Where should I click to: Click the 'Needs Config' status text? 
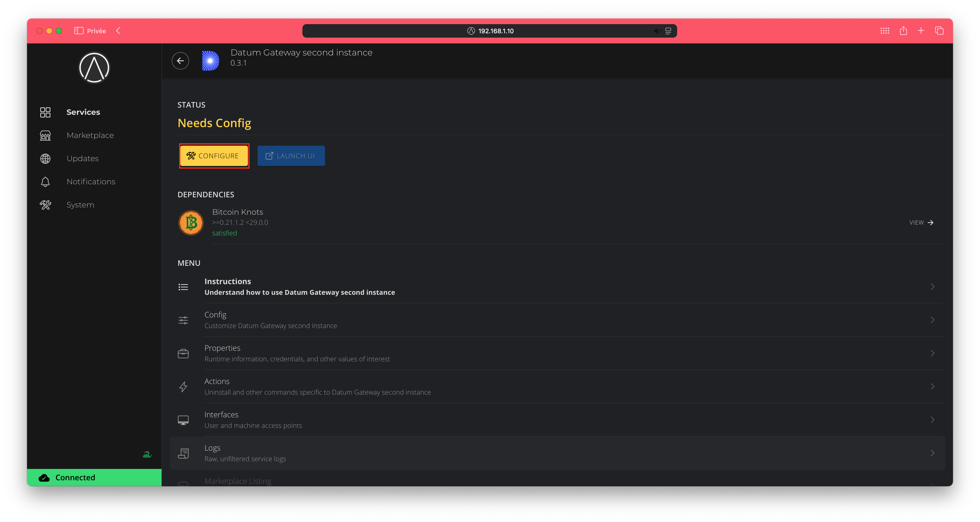tap(214, 123)
